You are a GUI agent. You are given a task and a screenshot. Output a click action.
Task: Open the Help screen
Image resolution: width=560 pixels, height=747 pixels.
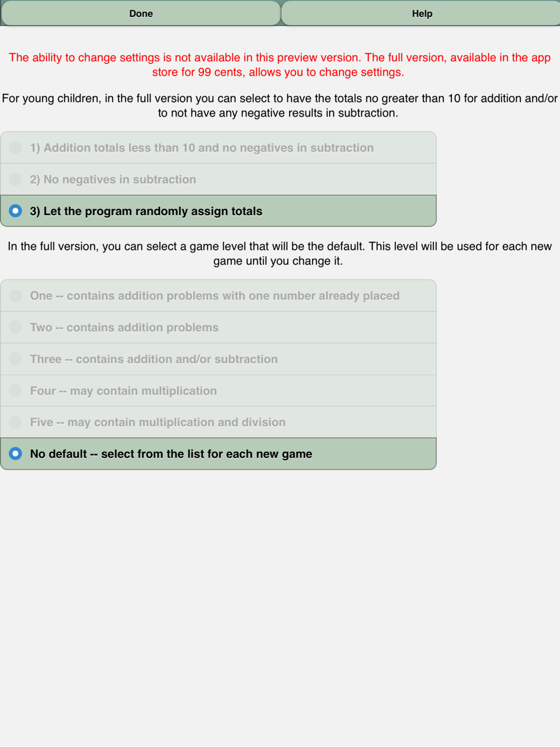[x=421, y=13]
